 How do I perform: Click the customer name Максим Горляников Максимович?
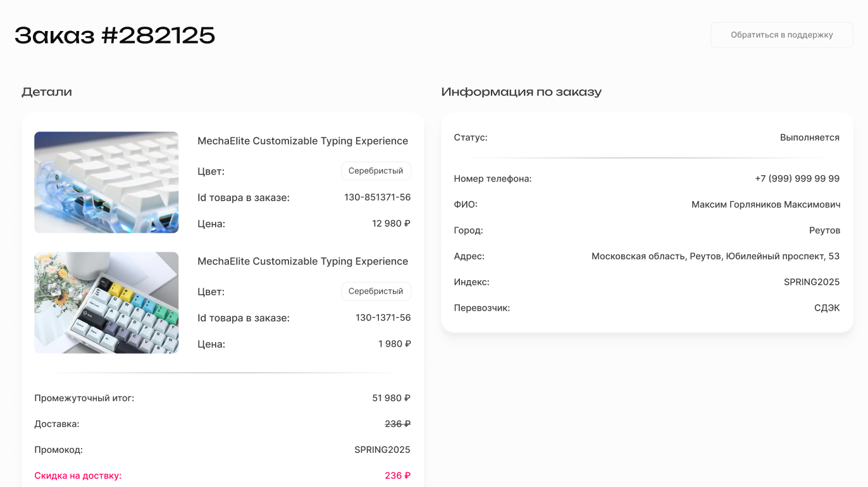point(766,205)
